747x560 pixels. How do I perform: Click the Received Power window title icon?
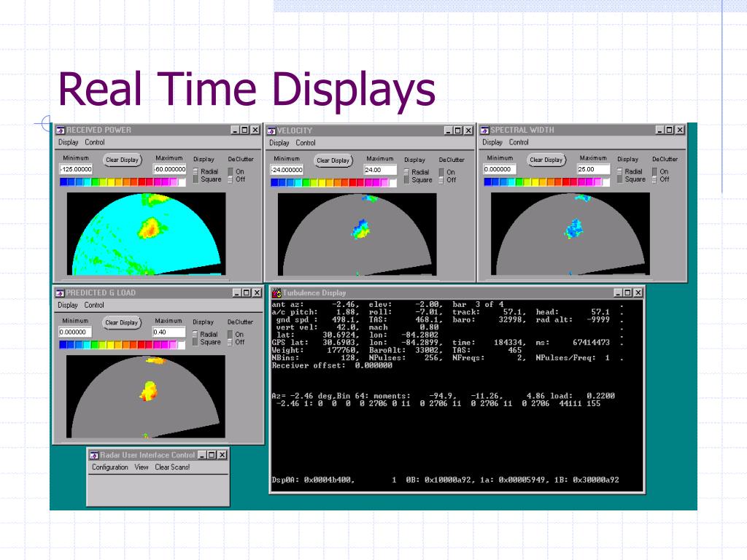click(x=61, y=130)
